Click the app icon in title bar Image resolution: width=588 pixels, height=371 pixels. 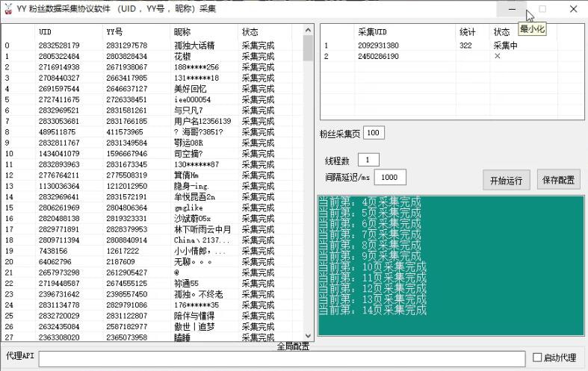tap(8, 9)
